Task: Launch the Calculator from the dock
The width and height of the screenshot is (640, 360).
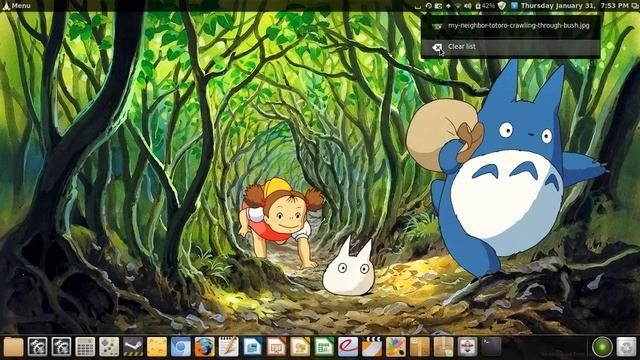Action: [x=85, y=347]
